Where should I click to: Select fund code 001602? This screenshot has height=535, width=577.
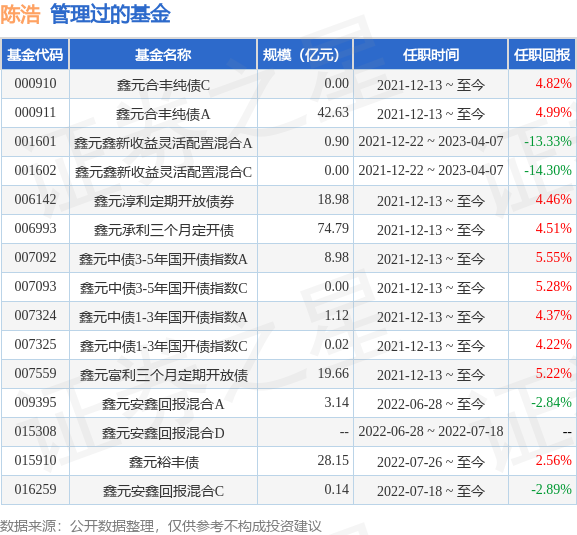click(35, 171)
